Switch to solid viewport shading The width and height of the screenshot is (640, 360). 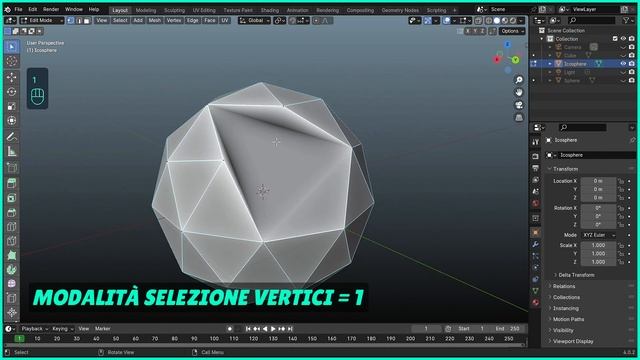click(x=497, y=20)
